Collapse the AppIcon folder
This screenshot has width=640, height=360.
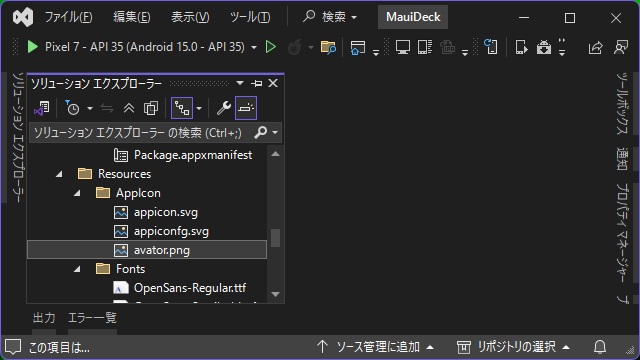tap(77, 193)
